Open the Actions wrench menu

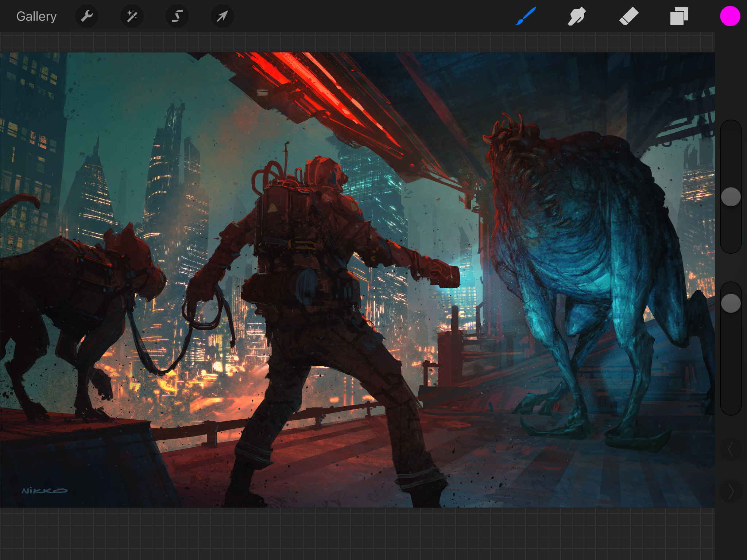point(87,16)
